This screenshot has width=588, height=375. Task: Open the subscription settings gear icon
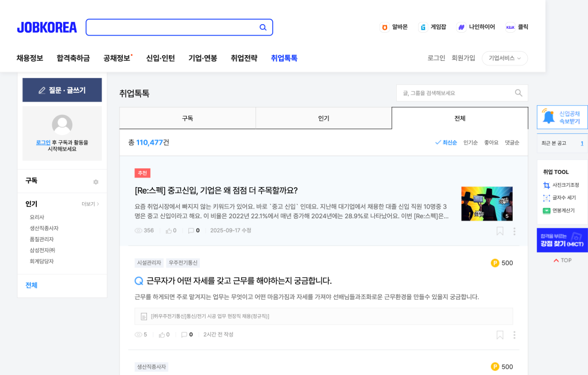pos(96,182)
